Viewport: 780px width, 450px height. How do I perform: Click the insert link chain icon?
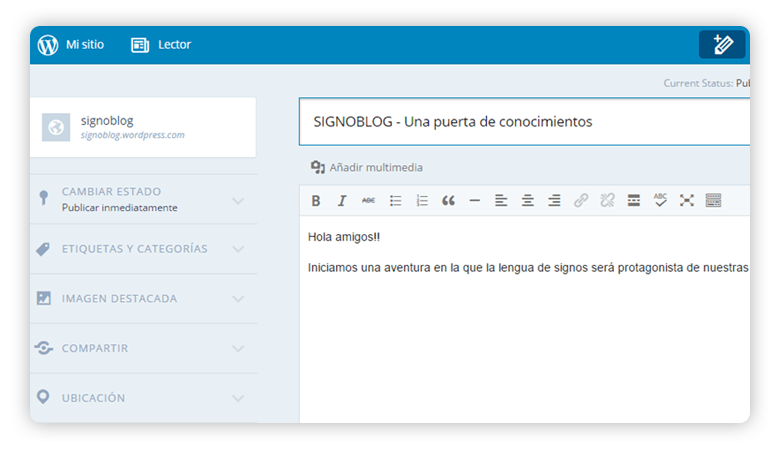581,200
